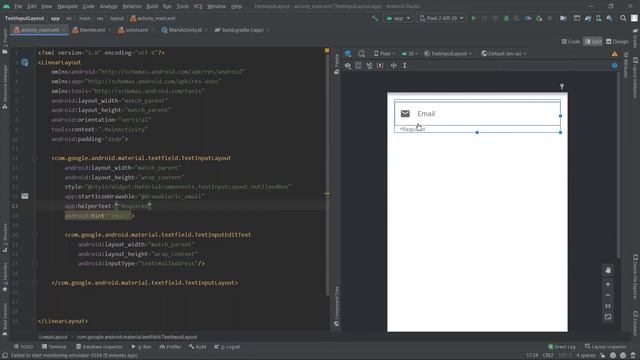Zoom out with the minus button

click(608, 295)
